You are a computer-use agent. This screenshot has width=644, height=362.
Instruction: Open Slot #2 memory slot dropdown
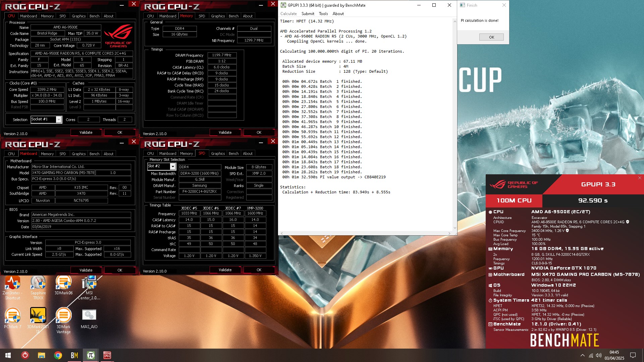[173, 166]
